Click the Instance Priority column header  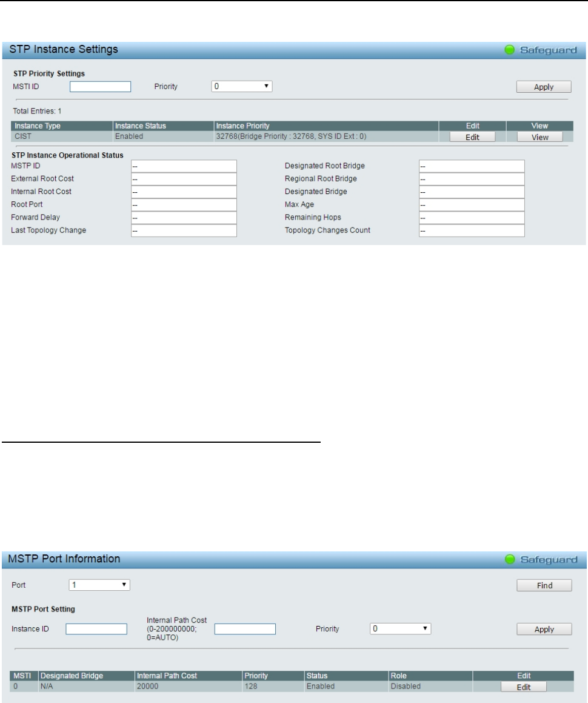click(326, 126)
